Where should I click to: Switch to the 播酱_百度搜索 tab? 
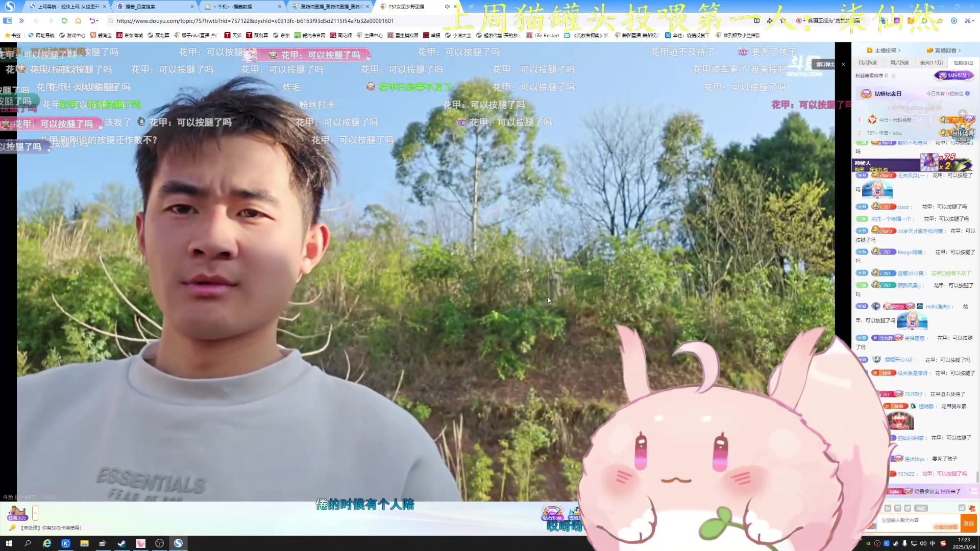153,7
